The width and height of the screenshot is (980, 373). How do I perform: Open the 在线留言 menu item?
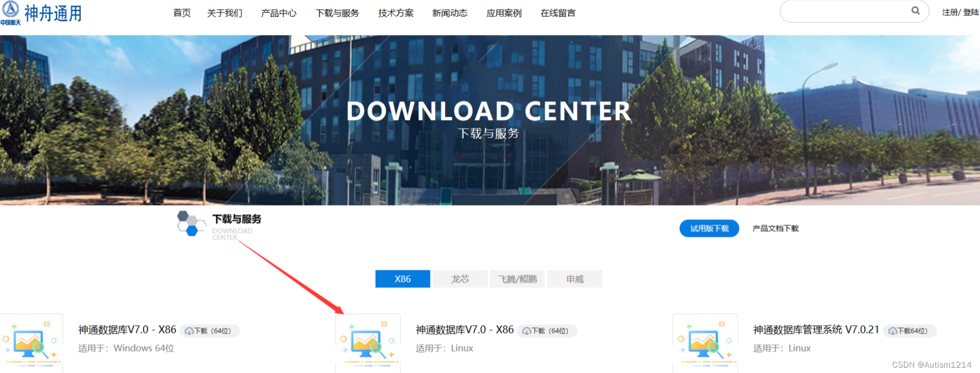pos(558,13)
